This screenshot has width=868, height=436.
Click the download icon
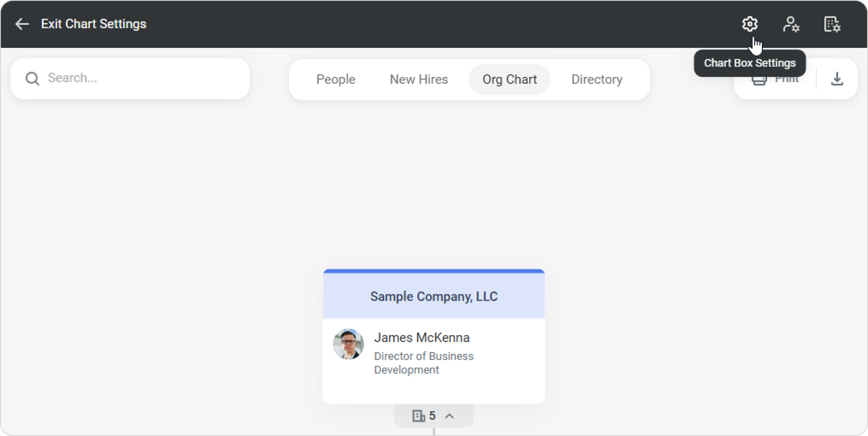837,79
